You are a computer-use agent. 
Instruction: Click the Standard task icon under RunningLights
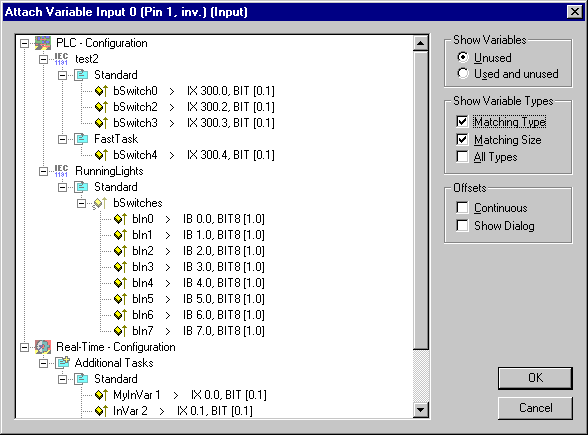coord(81,187)
